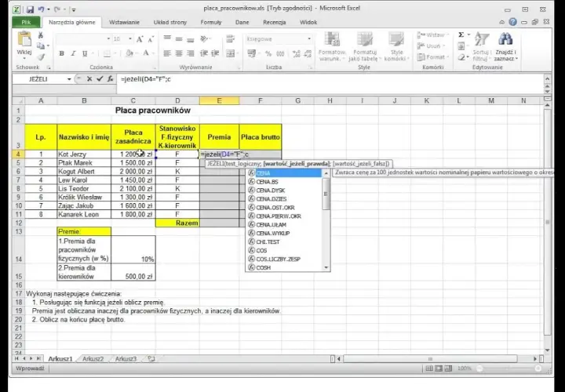The height and width of the screenshot is (392, 565).
Task: Click the text orientation icon
Action: tap(204, 39)
